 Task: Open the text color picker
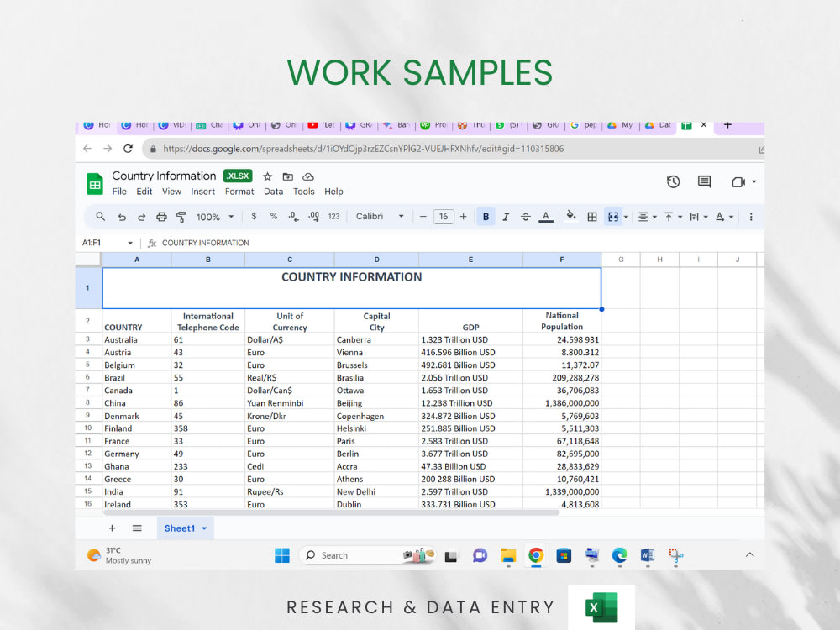pyautogui.click(x=546, y=217)
